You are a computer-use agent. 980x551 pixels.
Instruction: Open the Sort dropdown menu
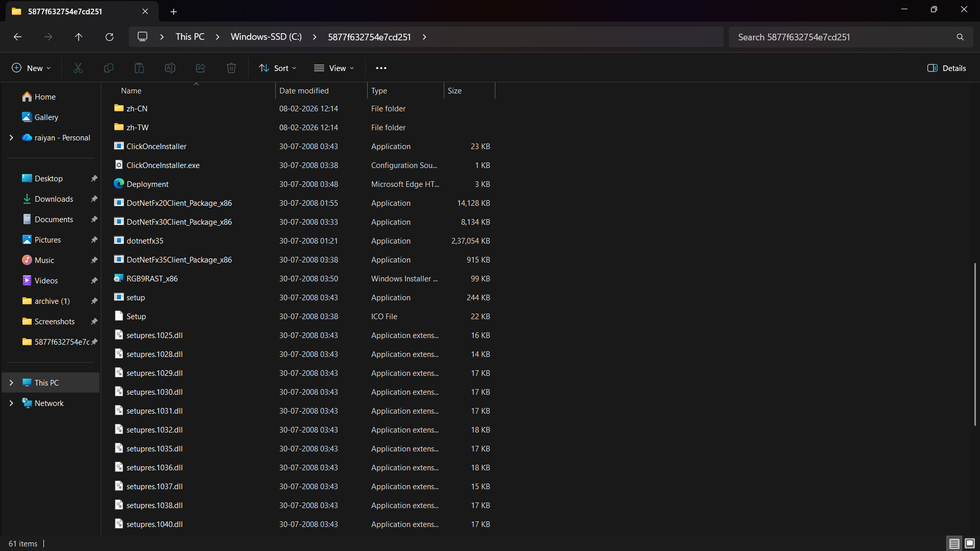click(277, 68)
